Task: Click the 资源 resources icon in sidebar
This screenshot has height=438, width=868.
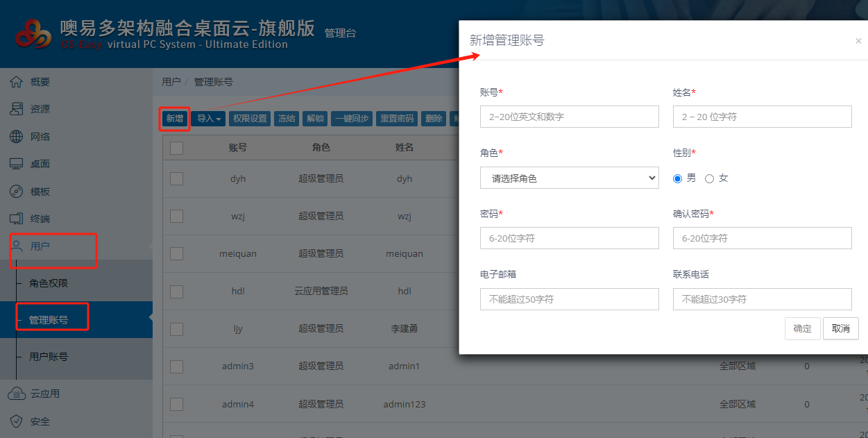Action: tap(16, 109)
